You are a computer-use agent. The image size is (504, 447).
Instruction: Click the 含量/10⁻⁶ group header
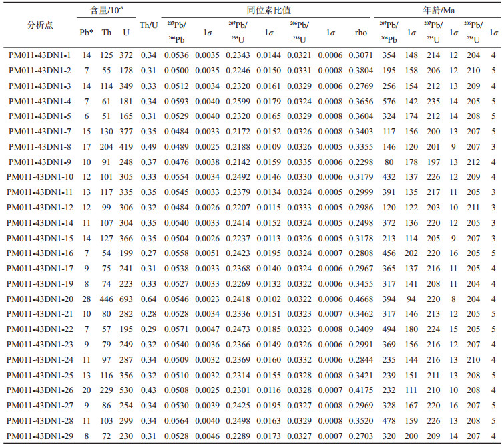click(106, 10)
